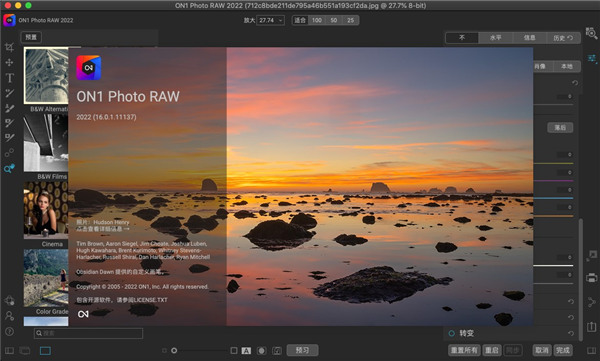Open the user account icon
The image size is (600, 361).
coord(9,316)
